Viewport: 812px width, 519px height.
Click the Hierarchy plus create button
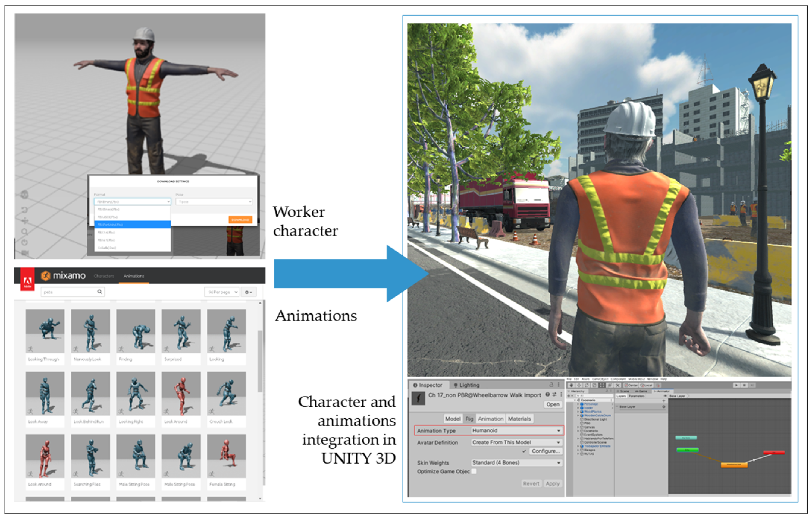point(569,396)
